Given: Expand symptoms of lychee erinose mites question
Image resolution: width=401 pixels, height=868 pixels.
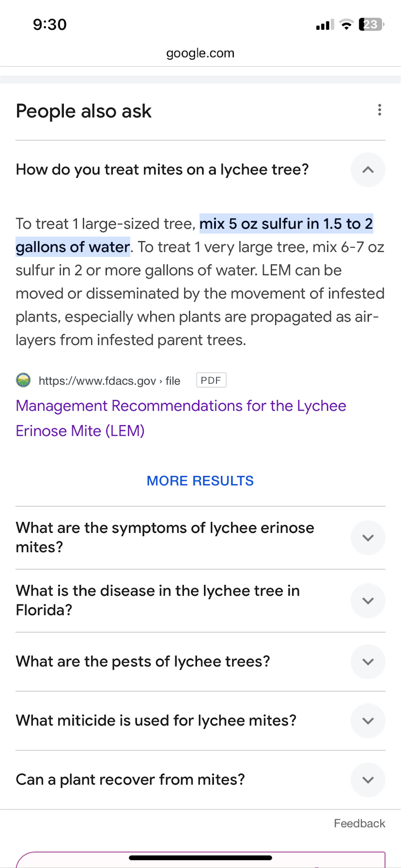Looking at the screenshot, I should click(368, 538).
